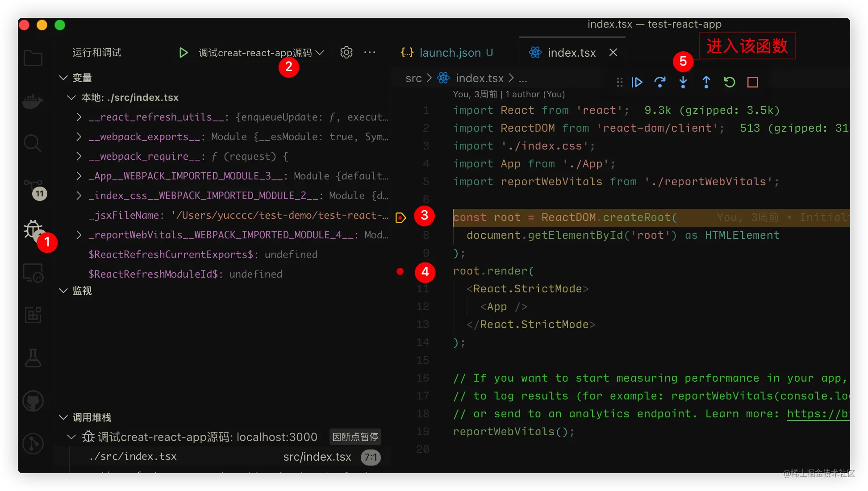Start debugging with the green play button
The height and width of the screenshot is (491, 868).
tap(183, 53)
